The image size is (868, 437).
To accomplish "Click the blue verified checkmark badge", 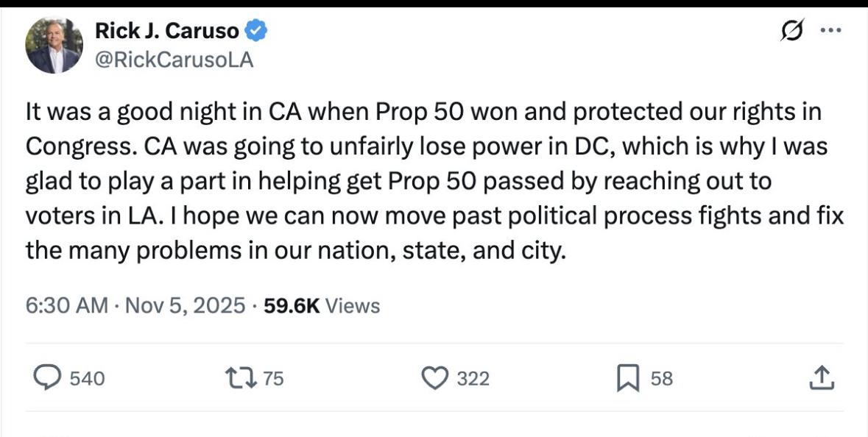I will [x=255, y=31].
